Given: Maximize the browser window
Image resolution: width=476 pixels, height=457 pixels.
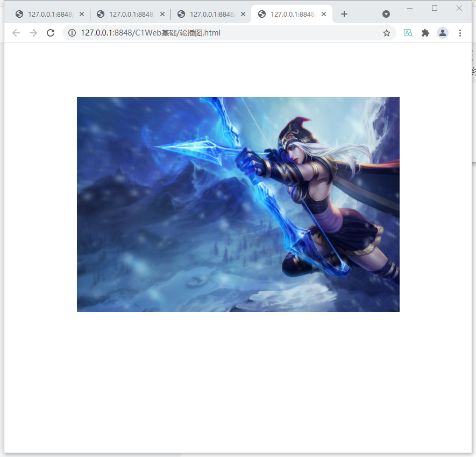Looking at the screenshot, I should point(435,8).
